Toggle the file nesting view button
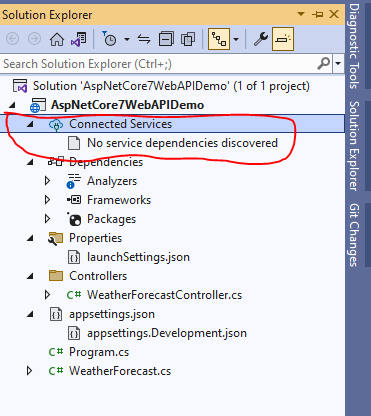Image resolution: width=371 pixels, height=416 pixels. [219, 39]
